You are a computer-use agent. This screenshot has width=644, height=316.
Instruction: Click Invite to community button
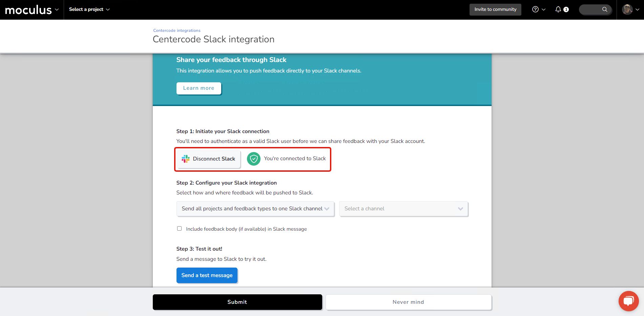point(495,9)
